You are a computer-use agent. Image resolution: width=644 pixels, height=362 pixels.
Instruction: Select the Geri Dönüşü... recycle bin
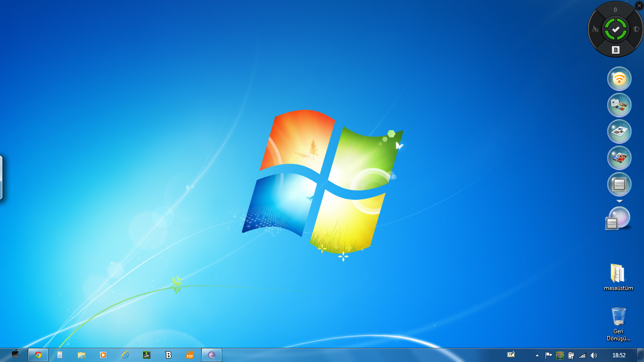[618, 324]
